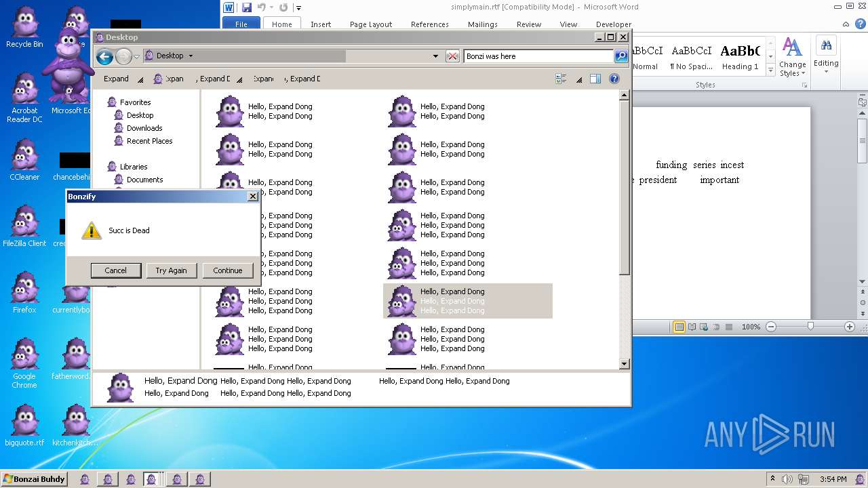Click Explorer file list scroll-down arrow

(x=625, y=364)
